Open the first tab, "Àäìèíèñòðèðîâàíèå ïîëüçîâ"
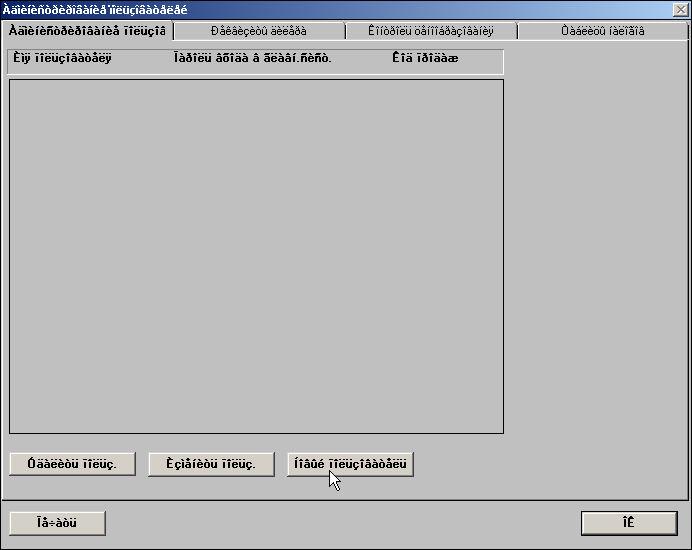The height and width of the screenshot is (550, 692). pyautogui.click(x=87, y=31)
